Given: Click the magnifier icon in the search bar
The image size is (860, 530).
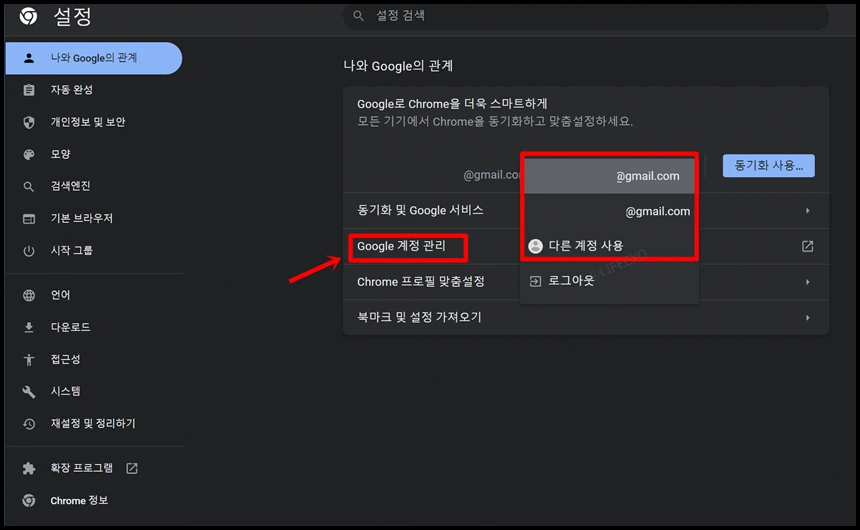Looking at the screenshot, I should point(358,16).
